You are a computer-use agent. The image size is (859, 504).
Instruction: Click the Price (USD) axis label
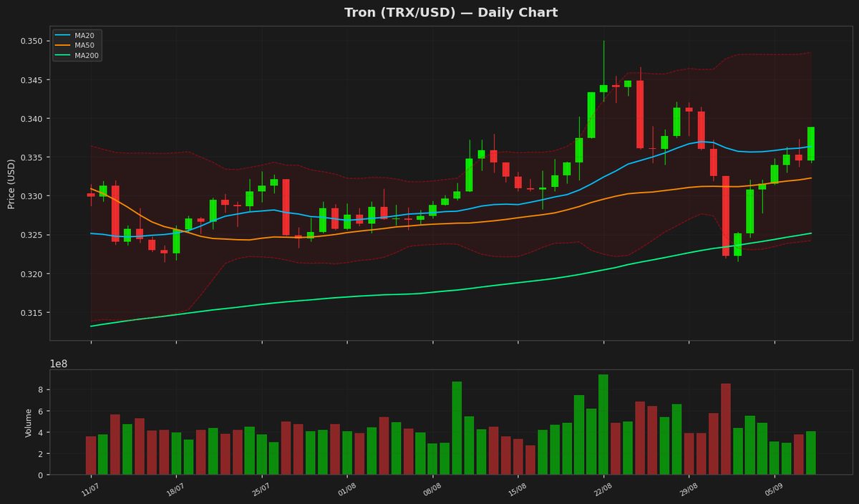tap(11, 183)
